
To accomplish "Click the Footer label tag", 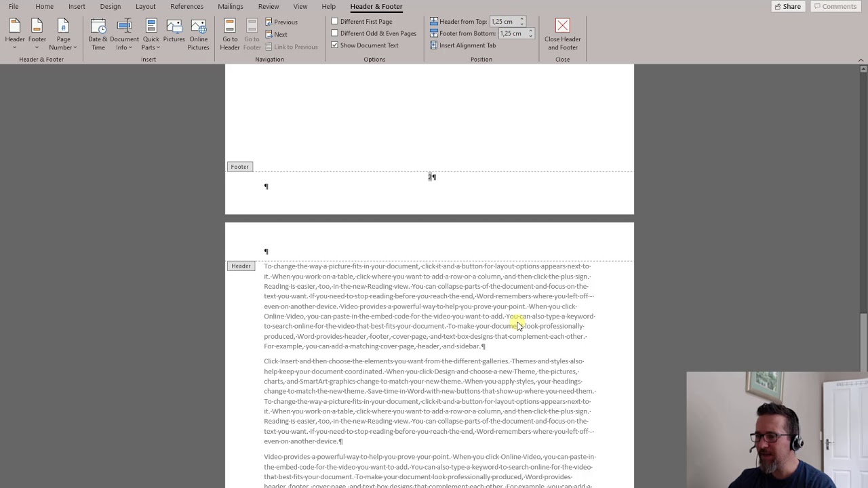I will 239,167.
